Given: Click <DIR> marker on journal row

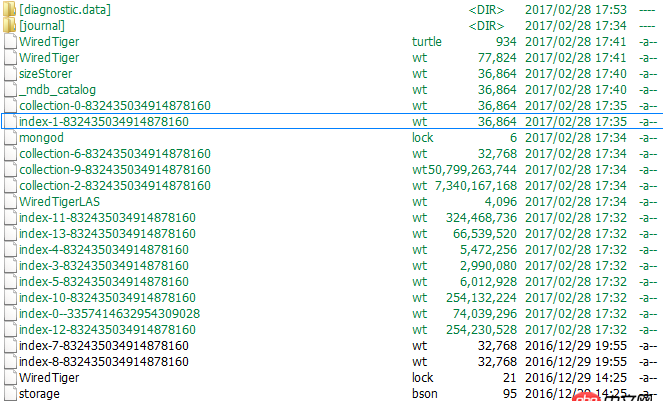Looking at the screenshot, I should [x=486, y=26].
